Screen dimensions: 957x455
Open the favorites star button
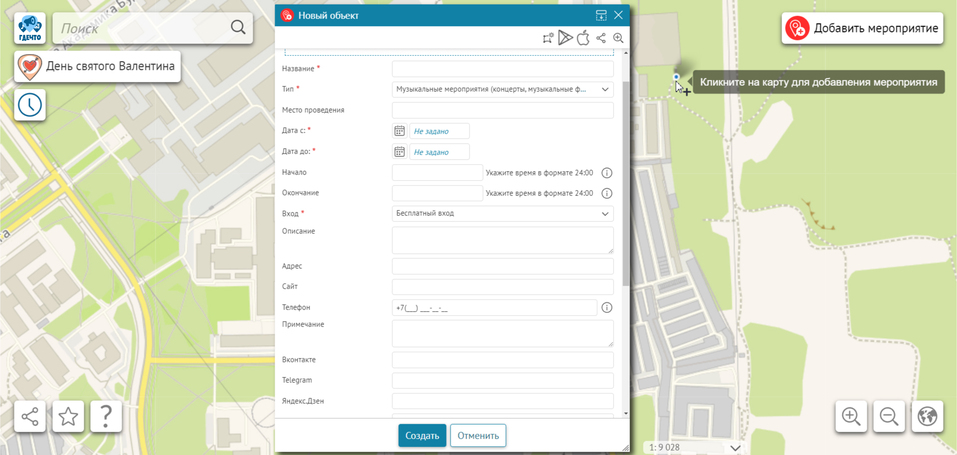click(68, 416)
